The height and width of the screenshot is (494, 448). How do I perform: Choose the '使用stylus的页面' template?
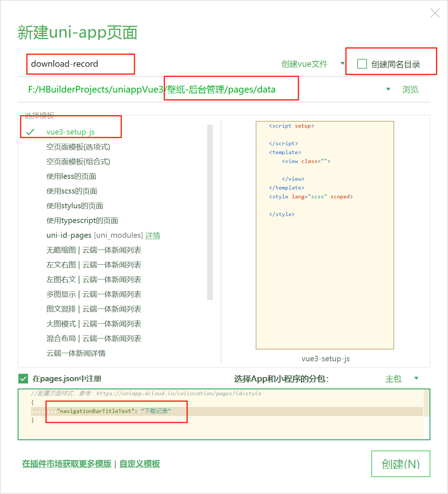(75, 206)
